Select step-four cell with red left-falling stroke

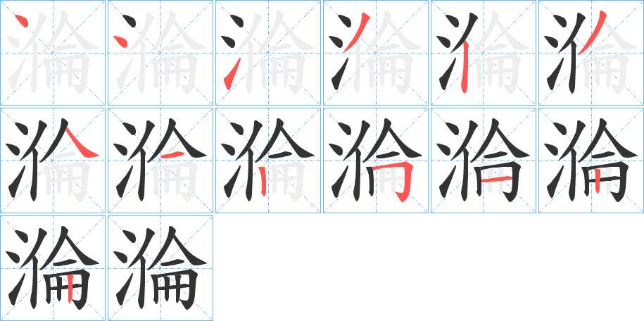click(x=376, y=53)
